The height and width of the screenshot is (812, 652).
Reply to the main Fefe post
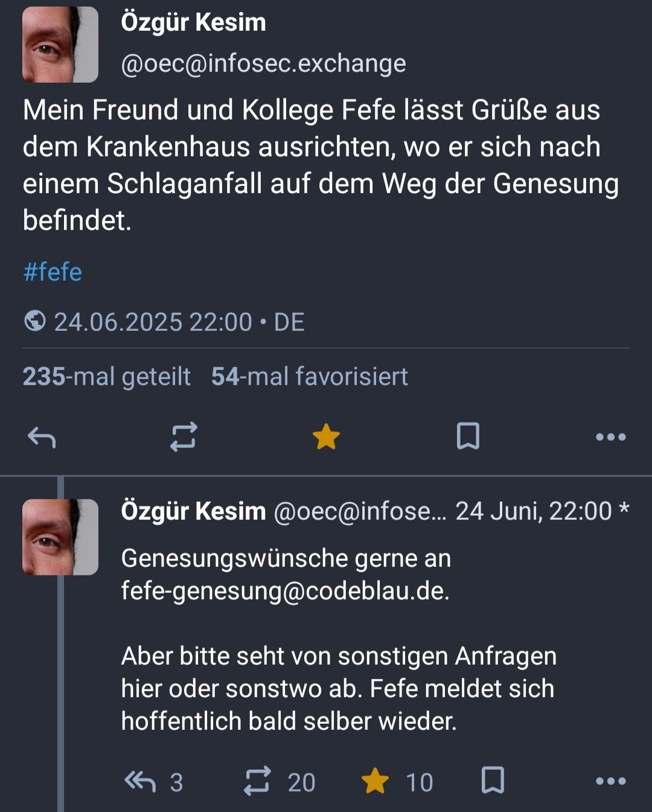42,437
